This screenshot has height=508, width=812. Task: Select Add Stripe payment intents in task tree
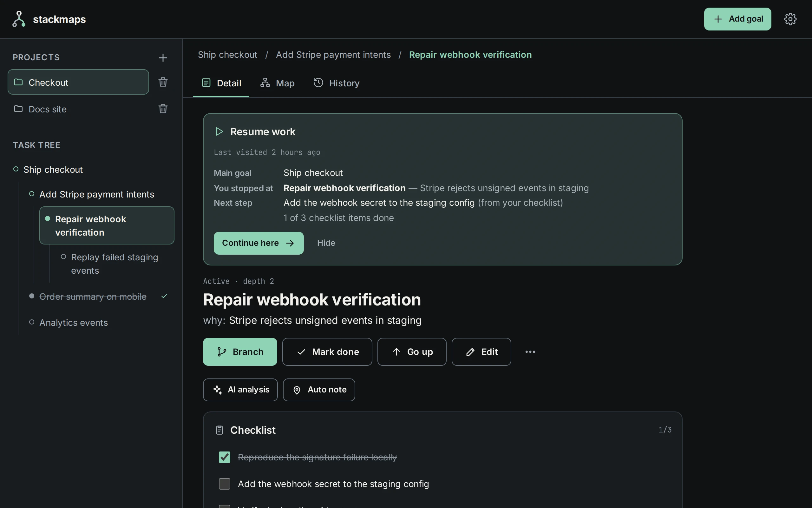tap(97, 194)
